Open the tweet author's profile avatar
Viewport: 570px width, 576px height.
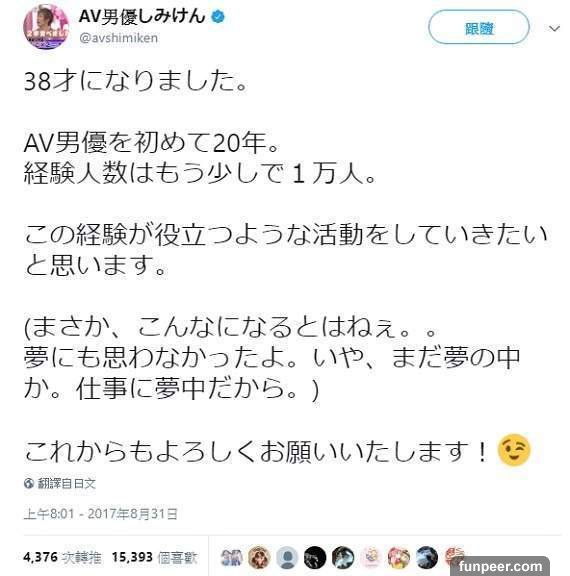click(46, 26)
